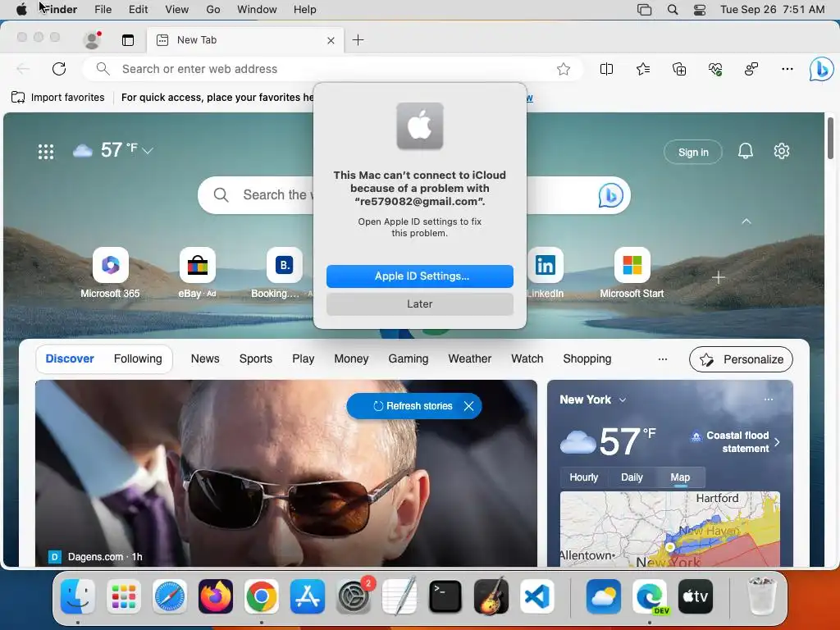The width and height of the screenshot is (840, 630).
Task: Open Browser essentials heart icon
Action: [x=715, y=69]
